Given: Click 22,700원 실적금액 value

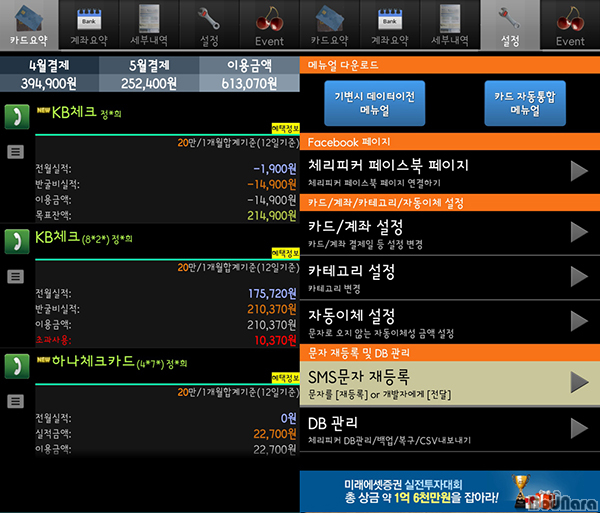Looking at the screenshot, I should coord(275,434).
